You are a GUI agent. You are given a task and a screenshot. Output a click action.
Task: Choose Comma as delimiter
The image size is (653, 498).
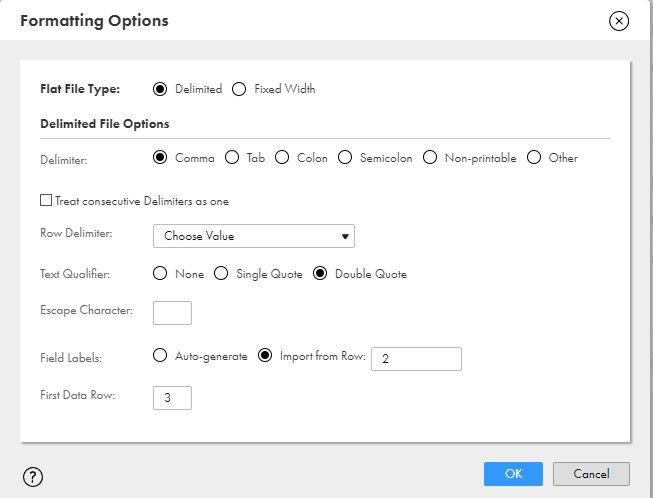pos(160,157)
